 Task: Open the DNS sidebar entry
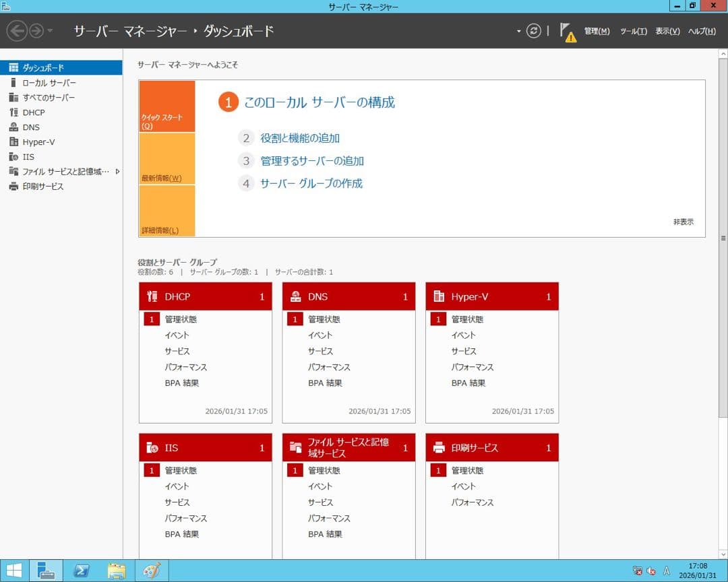pyautogui.click(x=30, y=127)
